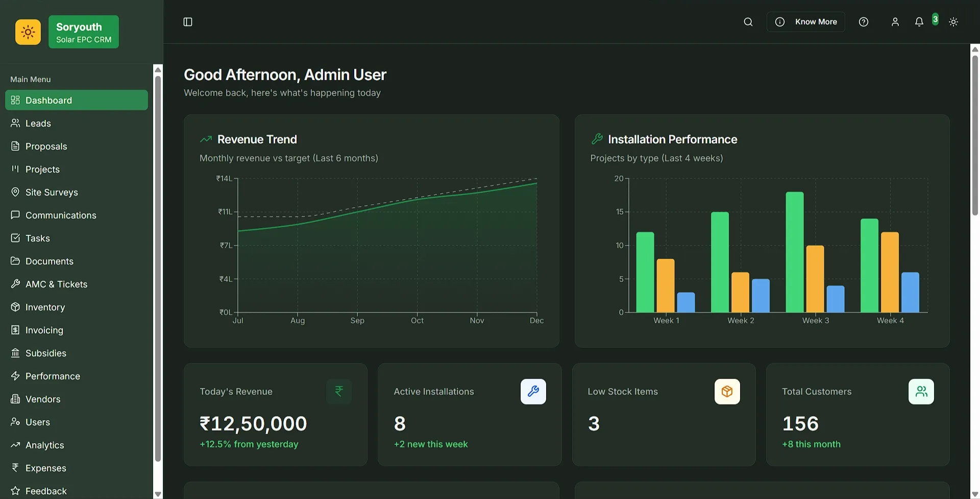Open Leads in the main menu
This screenshot has height=499, width=980.
[x=38, y=123]
